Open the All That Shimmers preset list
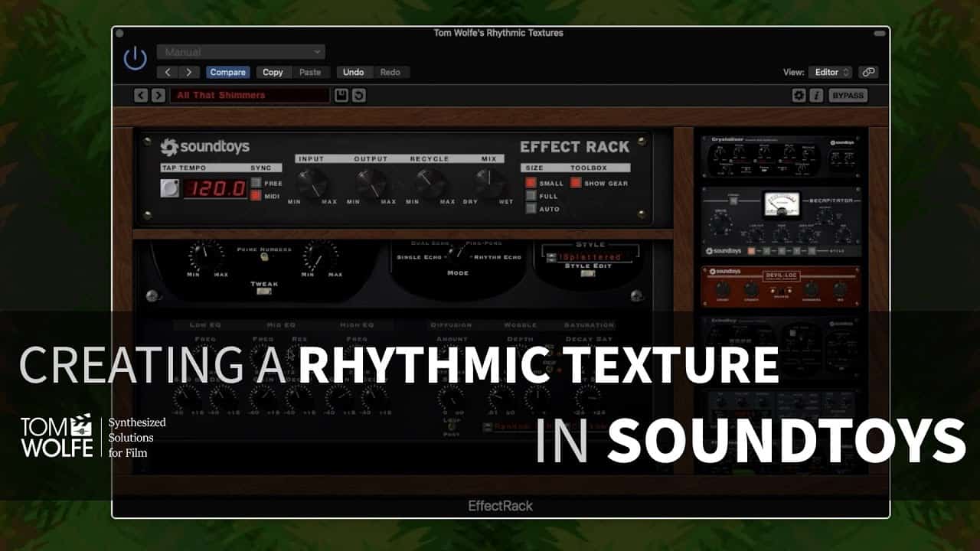Image resolution: width=980 pixels, height=551 pixels. 250,96
